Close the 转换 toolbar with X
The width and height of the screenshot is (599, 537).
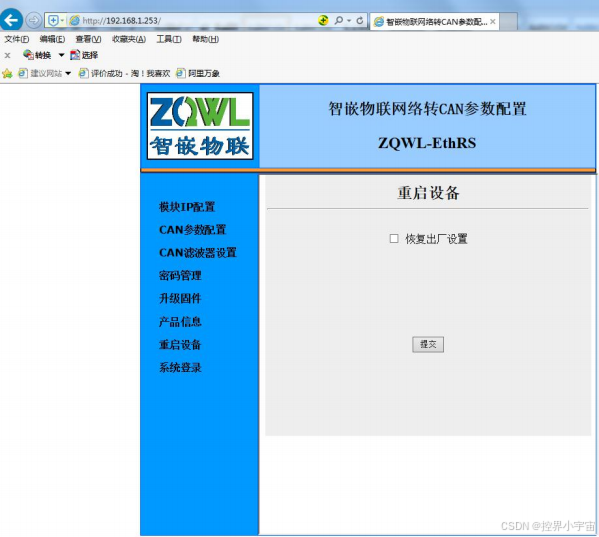coord(7,55)
